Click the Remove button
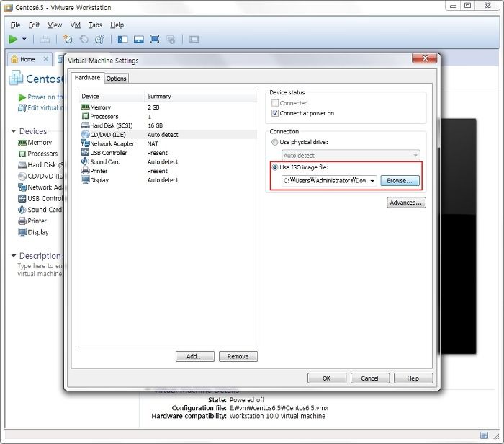The height and width of the screenshot is (444, 504). (238, 357)
